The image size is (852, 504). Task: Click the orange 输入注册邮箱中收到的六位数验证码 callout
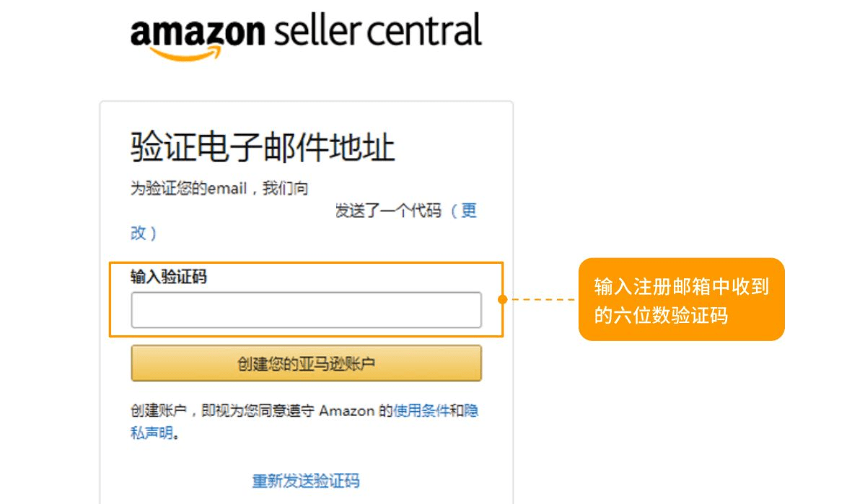681,299
